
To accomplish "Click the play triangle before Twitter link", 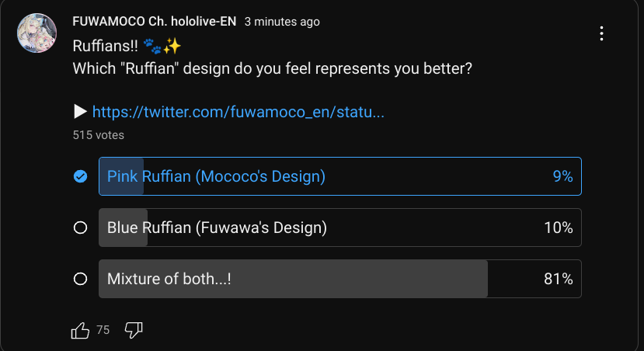I will click(x=80, y=112).
